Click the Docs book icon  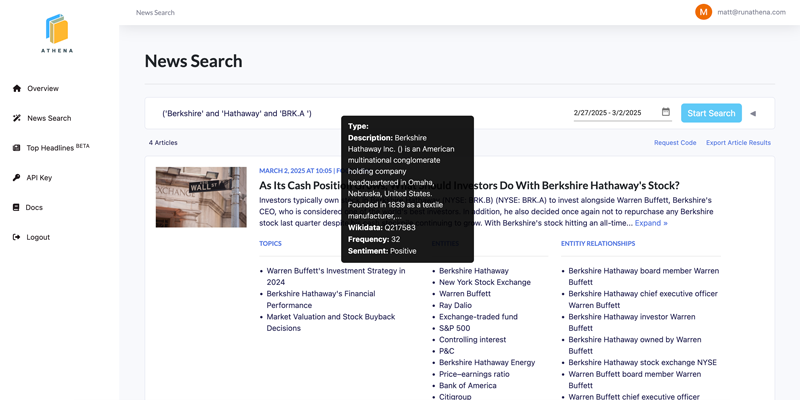pos(16,207)
